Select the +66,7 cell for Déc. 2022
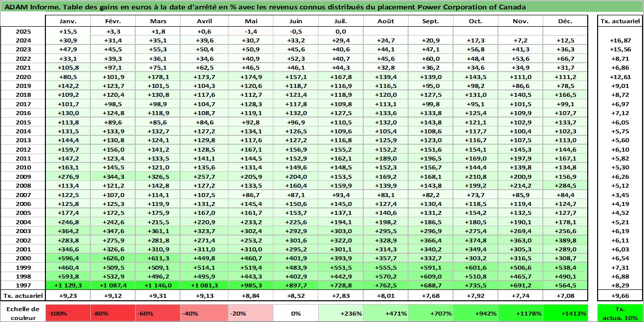 tap(566, 58)
